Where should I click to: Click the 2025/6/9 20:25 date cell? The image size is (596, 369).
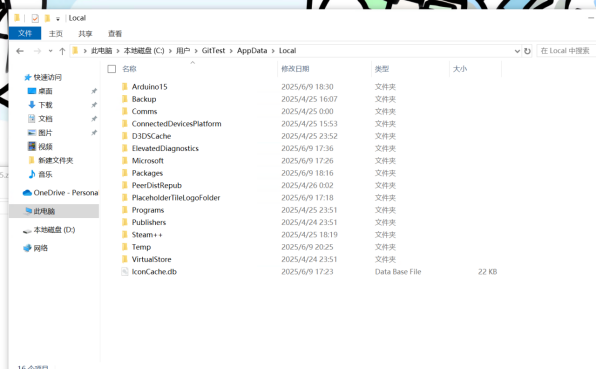click(307, 247)
